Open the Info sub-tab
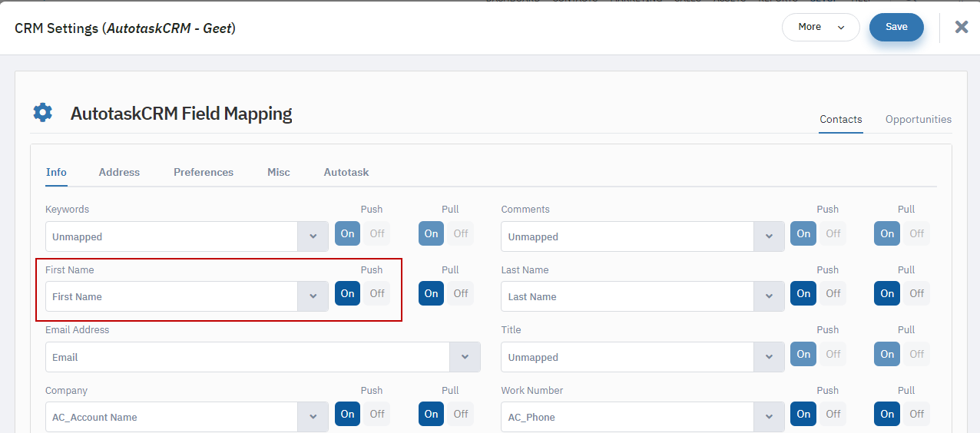This screenshot has width=980, height=433. (56, 172)
